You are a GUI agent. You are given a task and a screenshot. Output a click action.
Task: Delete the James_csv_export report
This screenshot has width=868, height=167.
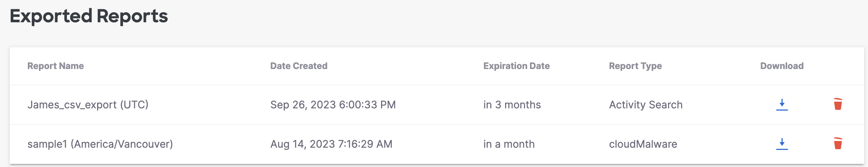(838, 104)
